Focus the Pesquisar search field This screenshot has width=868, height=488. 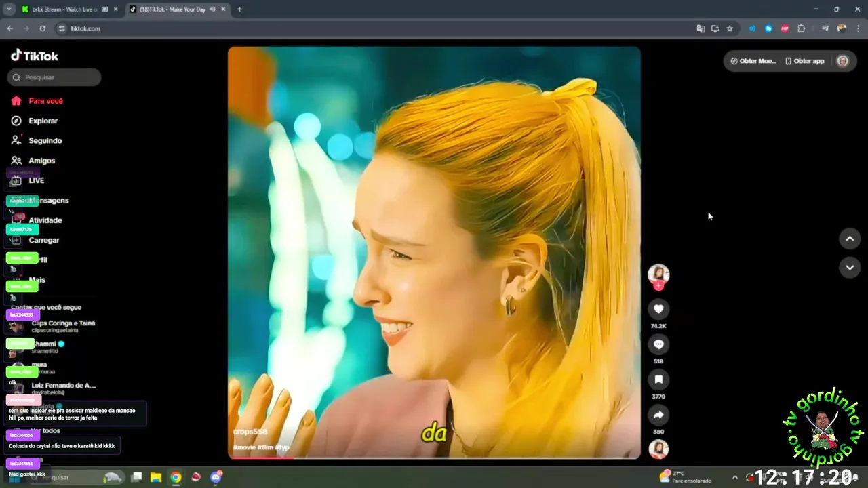[x=54, y=77]
